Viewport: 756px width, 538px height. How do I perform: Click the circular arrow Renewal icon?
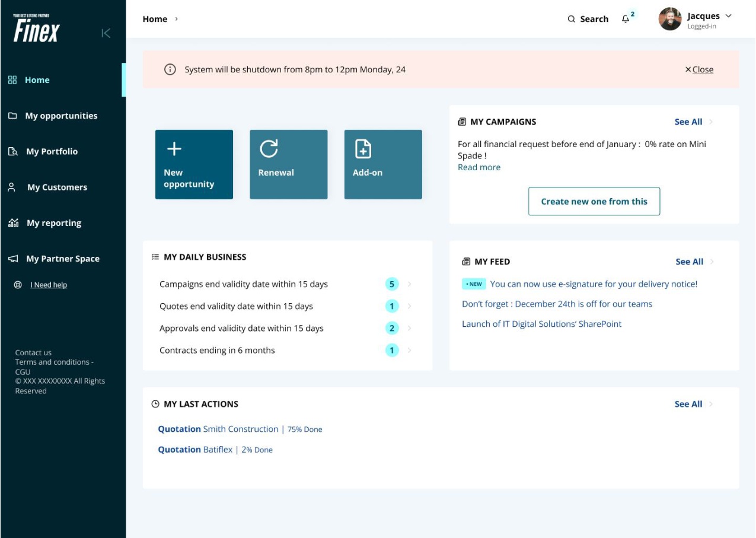click(269, 149)
